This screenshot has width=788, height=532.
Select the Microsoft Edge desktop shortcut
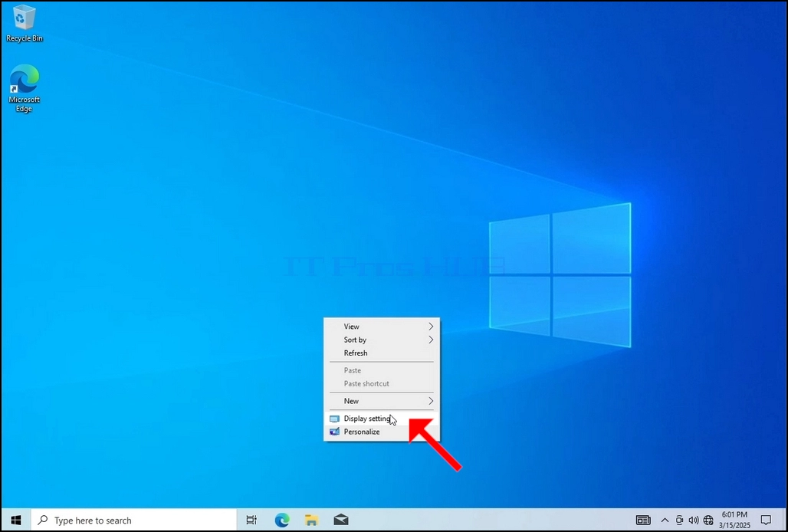(x=24, y=88)
